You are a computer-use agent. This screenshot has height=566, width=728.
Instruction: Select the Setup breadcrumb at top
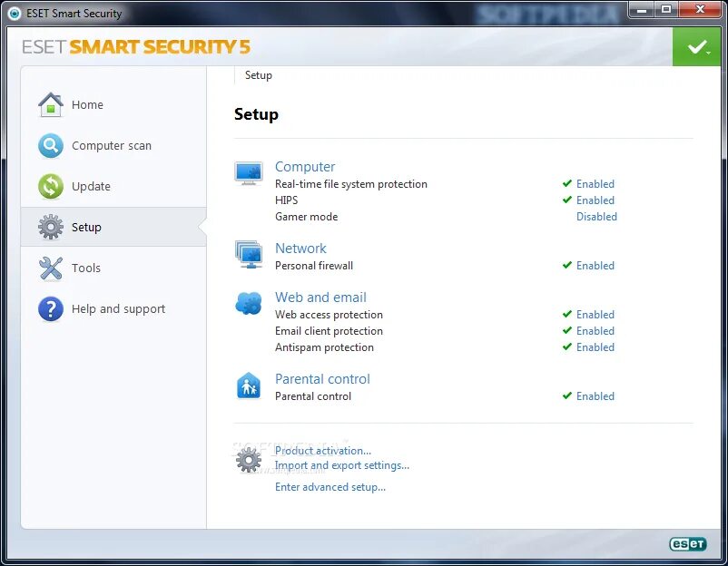pyautogui.click(x=258, y=75)
